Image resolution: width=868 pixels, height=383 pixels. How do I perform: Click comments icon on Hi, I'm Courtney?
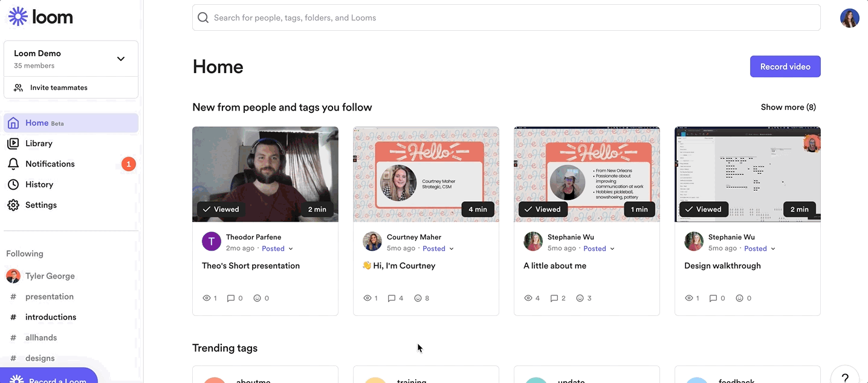pos(392,298)
